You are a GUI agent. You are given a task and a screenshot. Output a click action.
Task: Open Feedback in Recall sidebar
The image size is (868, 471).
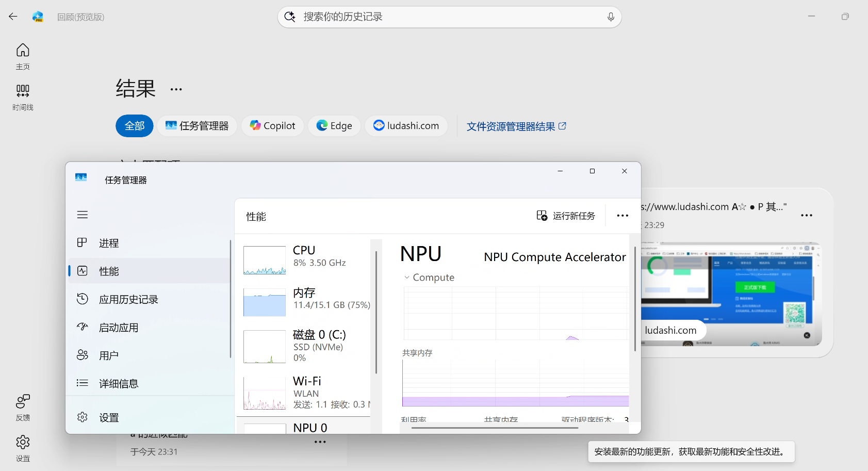pos(23,408)
